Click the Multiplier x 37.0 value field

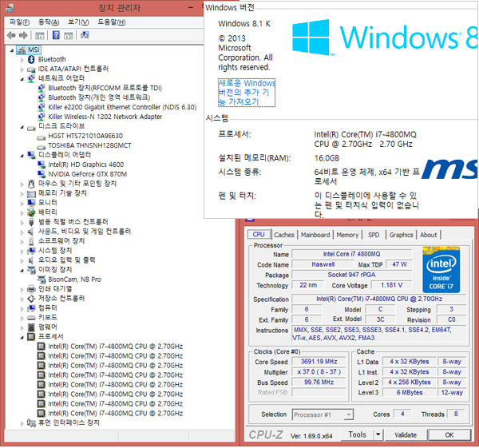click(x=319, y=372)
